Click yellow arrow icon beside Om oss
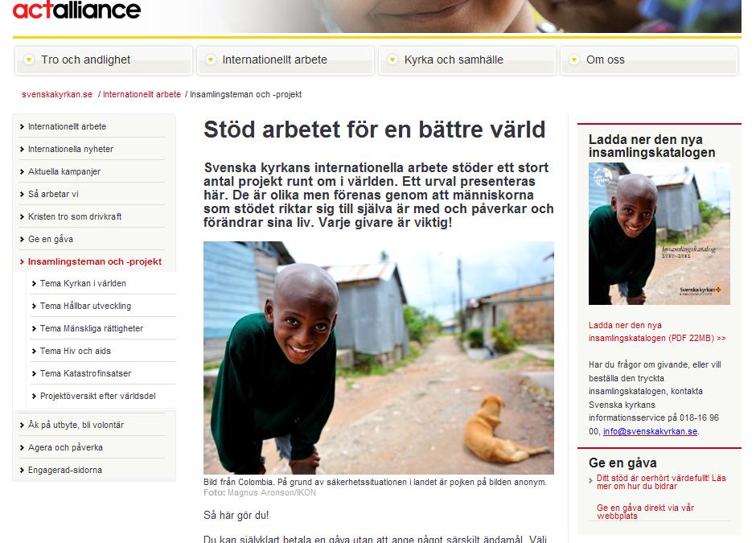Screen dimensions: 756x543 click(x=573, y=60)
